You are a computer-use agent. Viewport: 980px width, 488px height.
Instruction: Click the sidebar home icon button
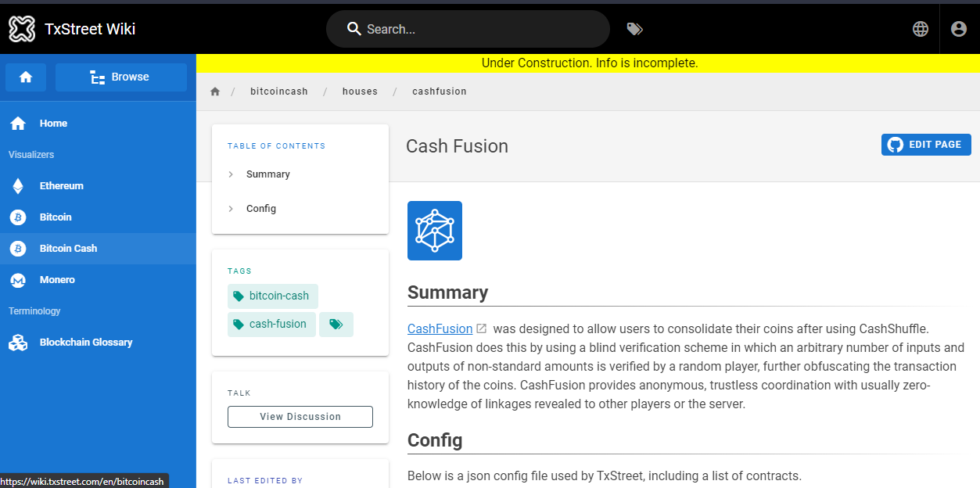(26, 77)
